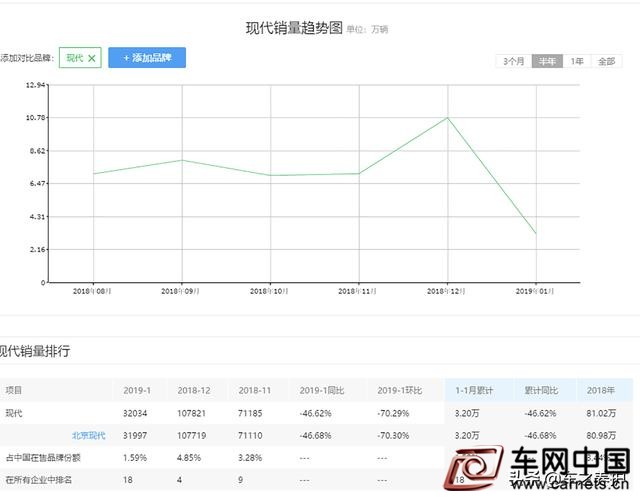Click the 2018年12月 x-axis label
The width and height of the screenshot is (640, 501).
(x=446, y=291)
